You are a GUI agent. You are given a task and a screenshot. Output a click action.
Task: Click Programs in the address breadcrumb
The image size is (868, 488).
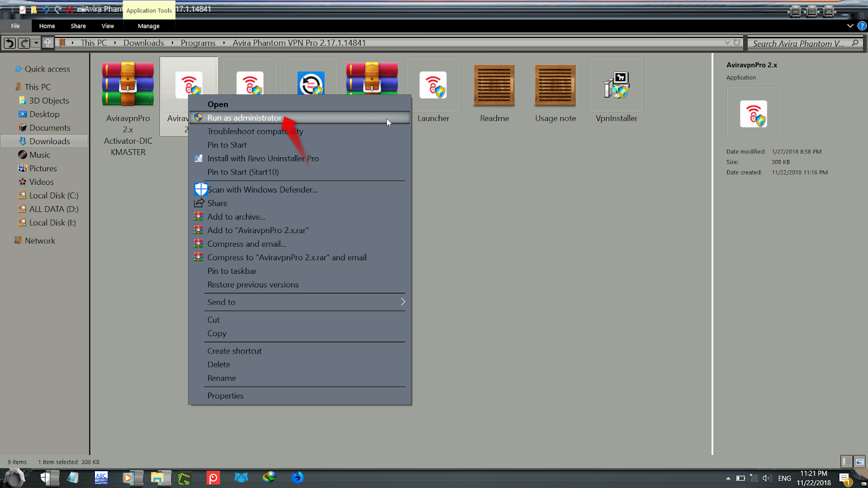point(198,43)
